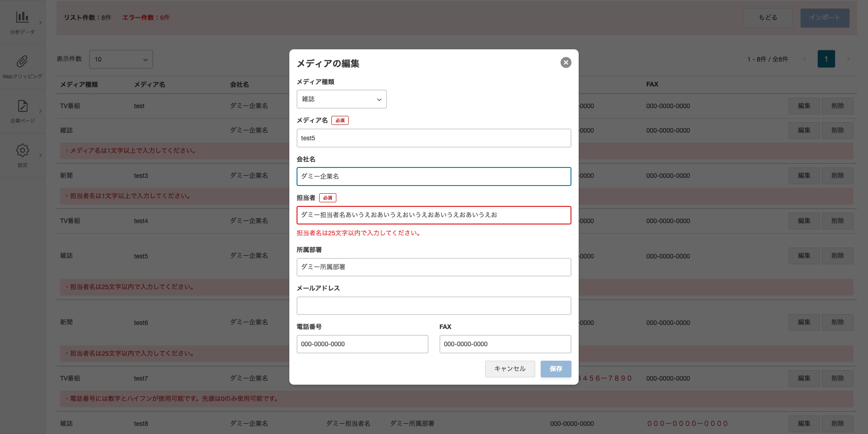Screen dimensions: 868x434
Task: Expand the 分析データ submenu chevron
Action: pyautogui.click(x=40, y=22)
